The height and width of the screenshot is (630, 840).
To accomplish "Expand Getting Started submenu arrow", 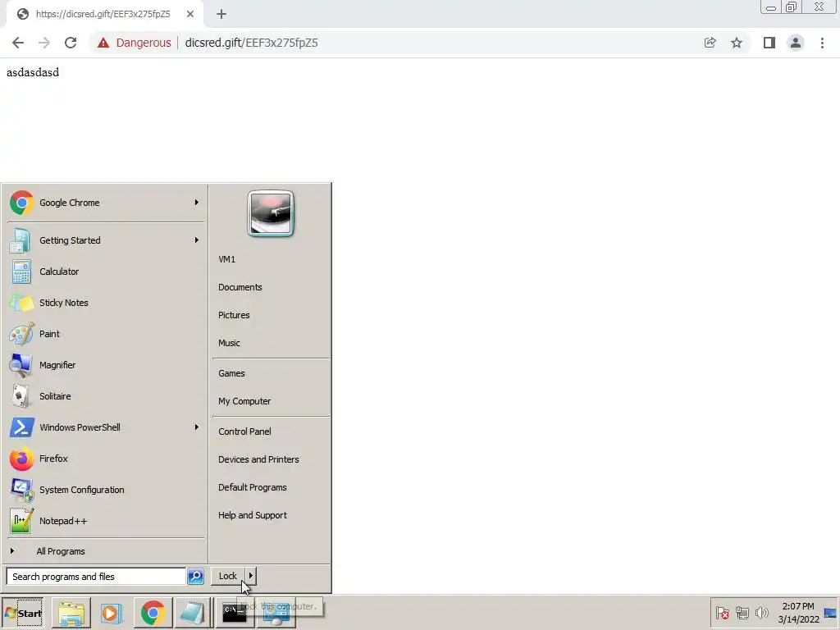I will (197, 240).
